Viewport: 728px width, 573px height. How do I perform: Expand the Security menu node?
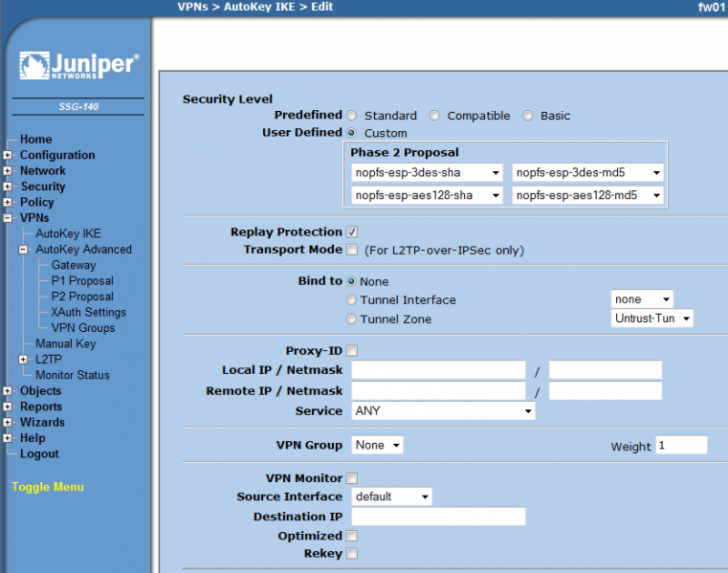pyautogui.click(x=8, y=187)
